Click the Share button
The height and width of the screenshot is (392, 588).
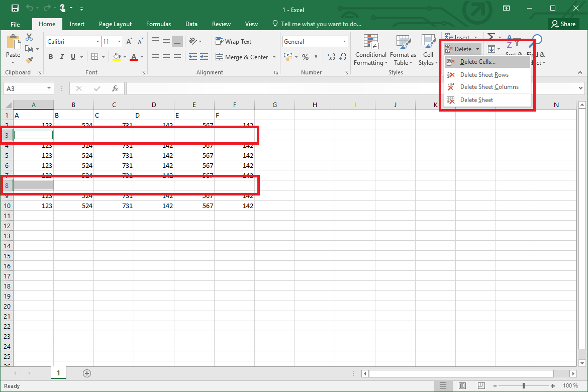(563, 24)
